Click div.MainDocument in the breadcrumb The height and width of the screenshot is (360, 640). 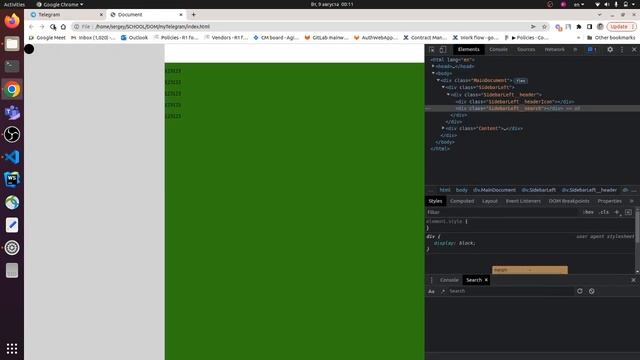coord(494,190)
